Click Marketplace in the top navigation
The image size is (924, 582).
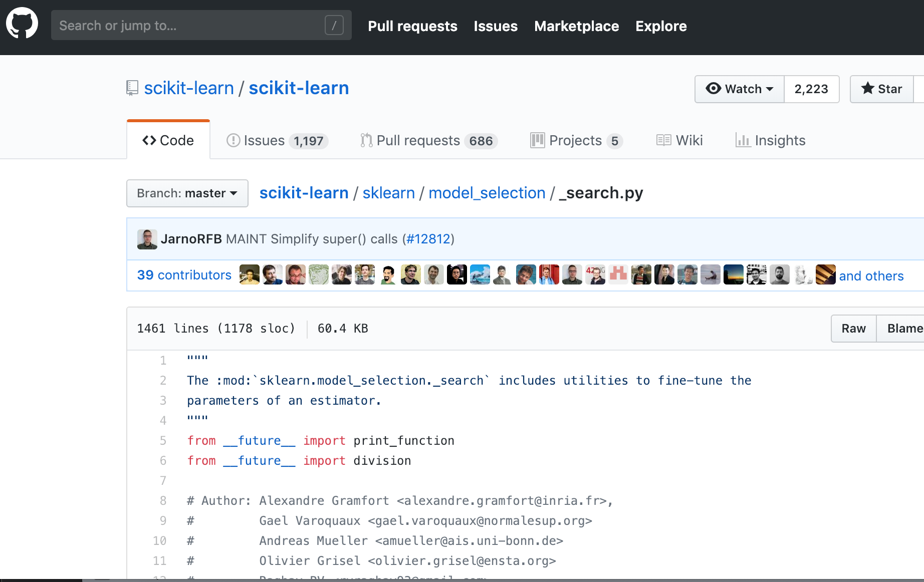tap(576, 26)
